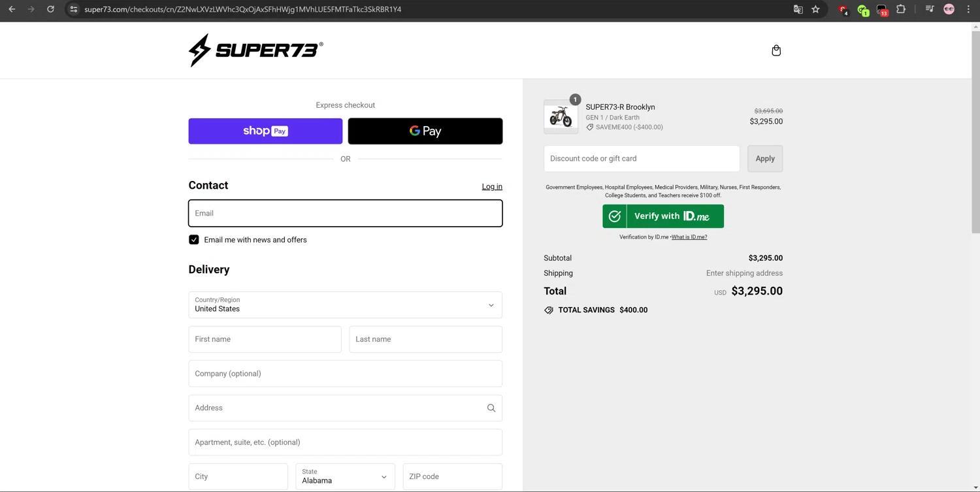Viewport: 980px width, 492px height.
Task: Click the page vertical scrollbar
Action: click(x=975, y=131)
